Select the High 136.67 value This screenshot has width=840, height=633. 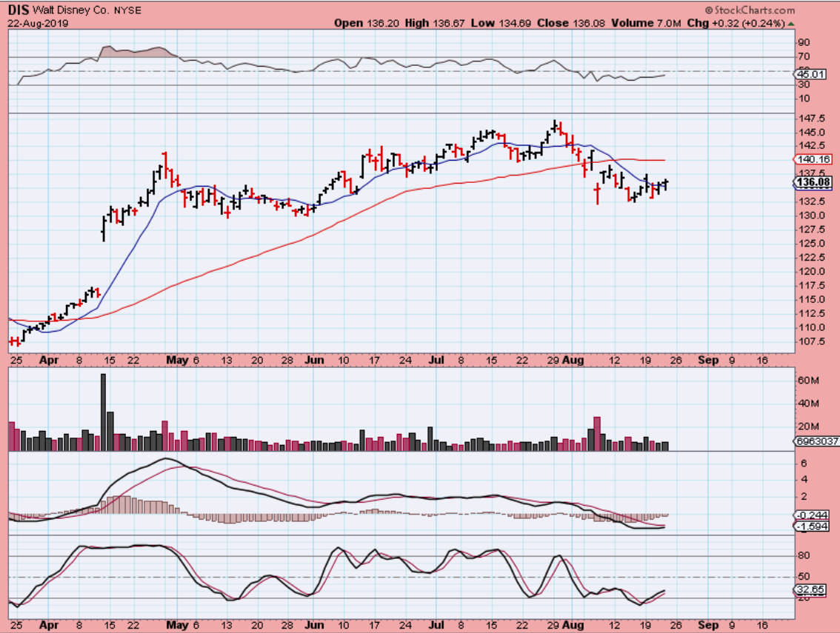pos(435,23)
